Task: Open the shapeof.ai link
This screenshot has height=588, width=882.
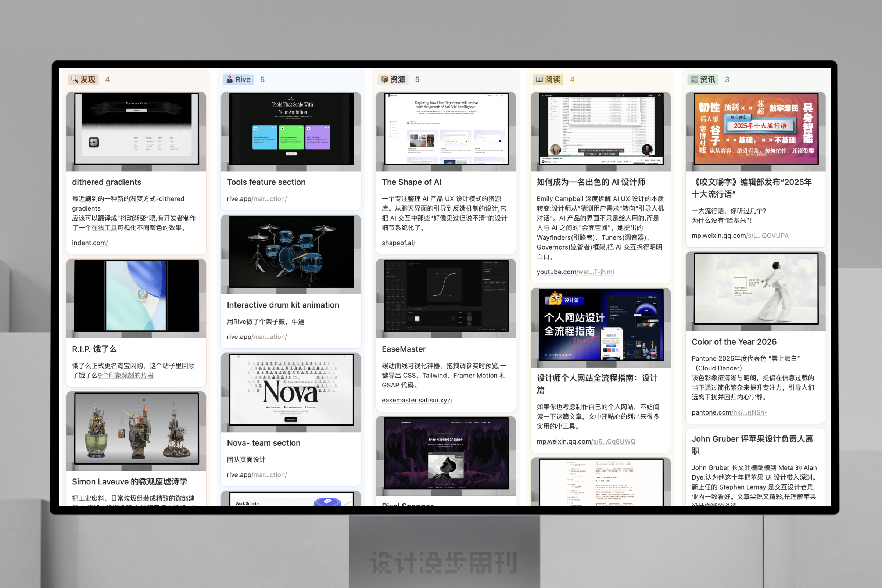Action: tap(398, 243)
